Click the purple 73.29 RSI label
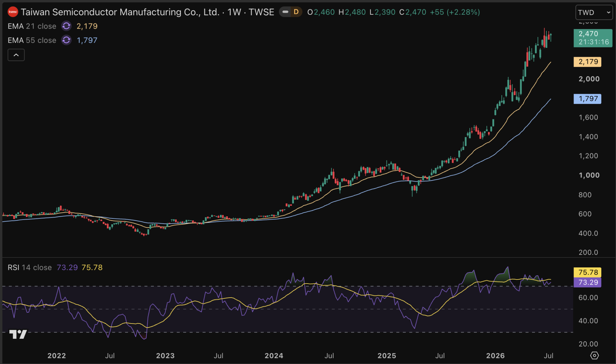Image resolution: width=616 pixels, height=364 pixels. tap(588, 282)
